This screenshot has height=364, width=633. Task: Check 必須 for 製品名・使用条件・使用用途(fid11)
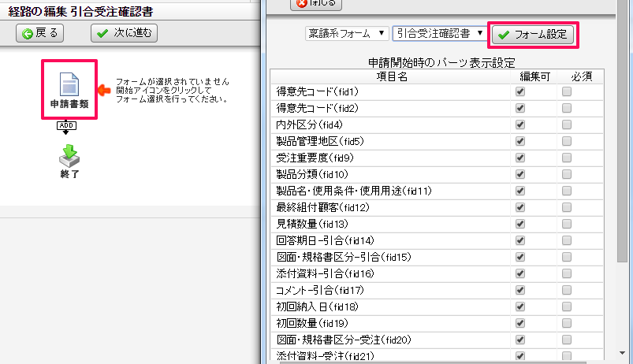point(567,191)
